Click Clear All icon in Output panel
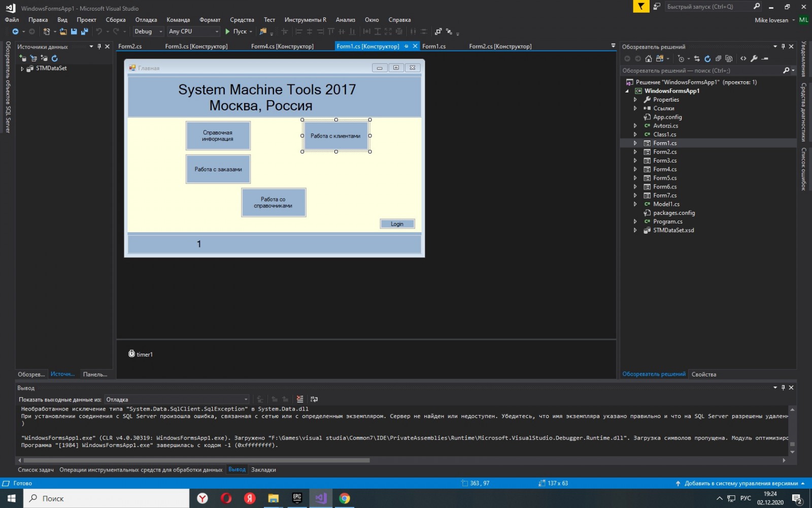The width and height of the screenshot is (812, 508). 300,399
